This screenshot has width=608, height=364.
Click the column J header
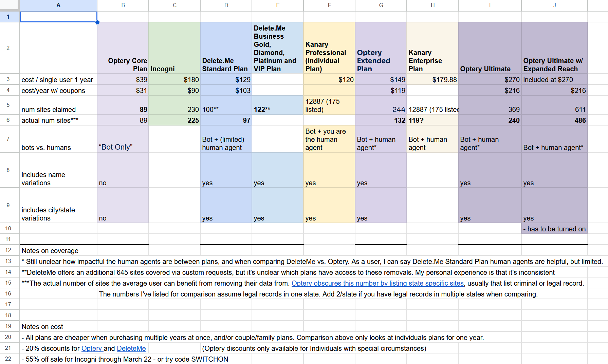coord(554,5)
